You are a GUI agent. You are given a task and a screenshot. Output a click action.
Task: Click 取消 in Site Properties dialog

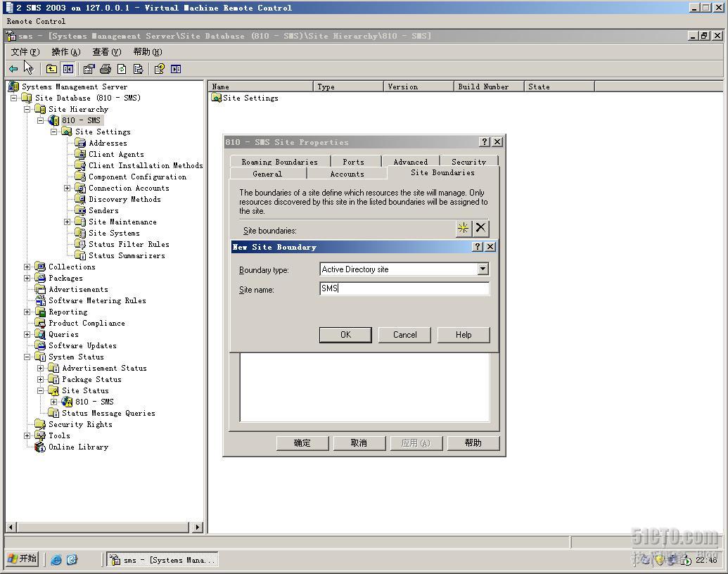click(x=359, y=443)
